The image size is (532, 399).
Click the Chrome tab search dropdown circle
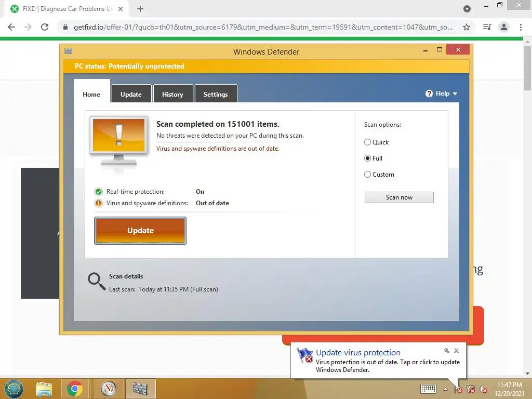(x=467, y=9)
